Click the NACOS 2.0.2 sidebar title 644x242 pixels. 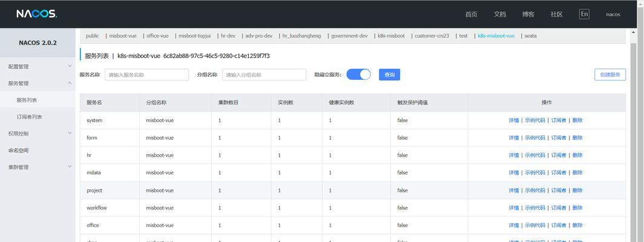38,43
